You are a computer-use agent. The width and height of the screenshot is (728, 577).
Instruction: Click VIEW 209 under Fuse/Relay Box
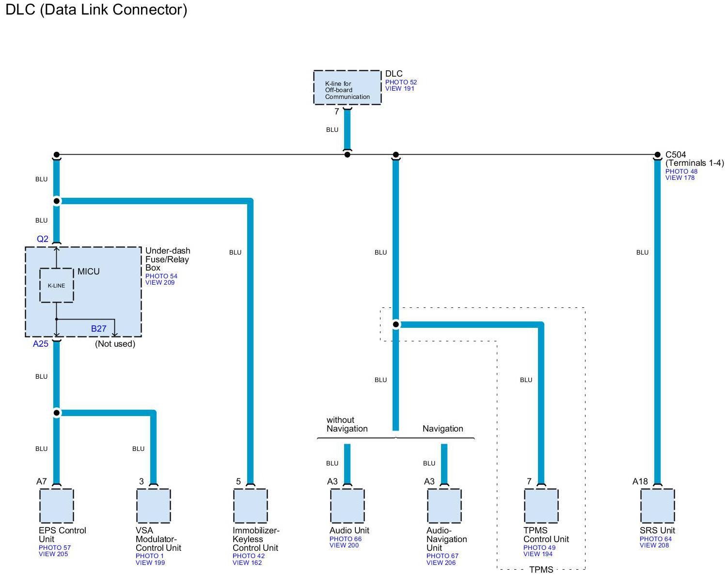[160, 283]
